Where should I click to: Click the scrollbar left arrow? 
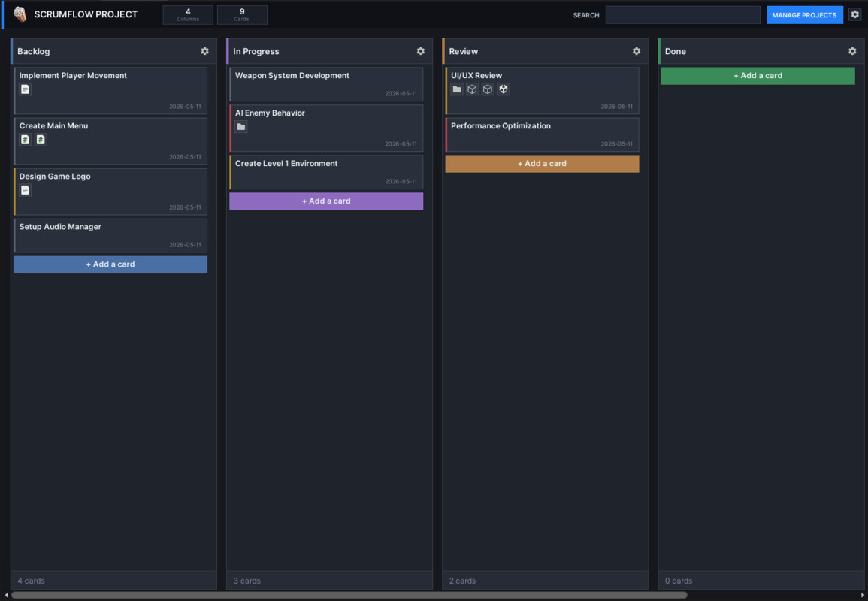(6, 596)
